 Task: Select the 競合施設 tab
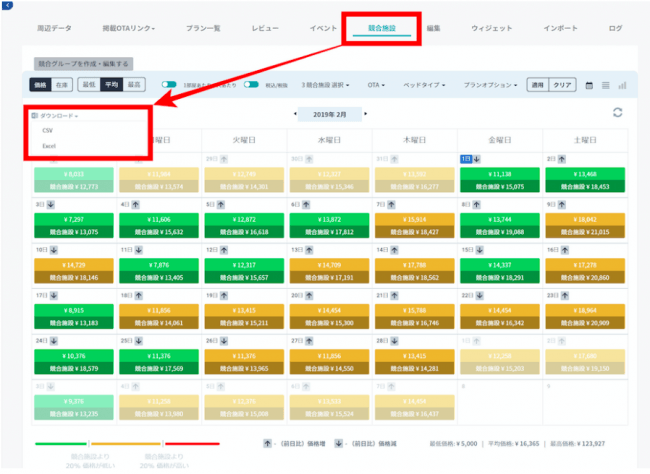pos(382,28)
